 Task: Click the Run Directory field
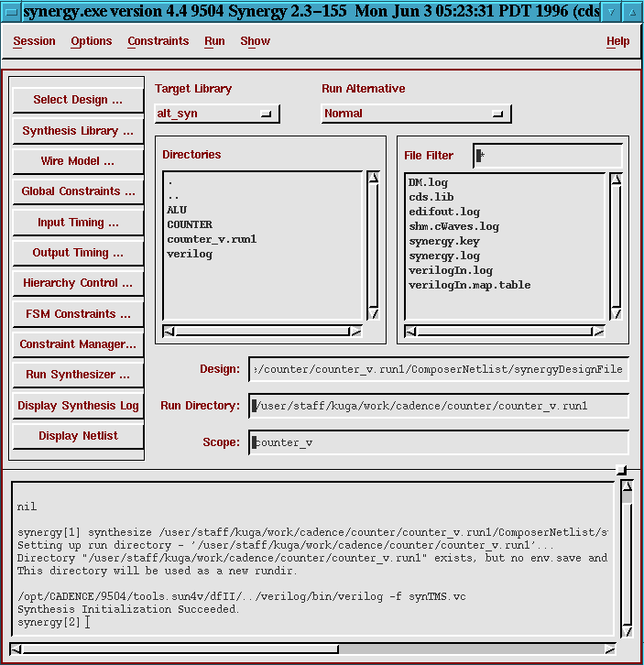point(438,406)
